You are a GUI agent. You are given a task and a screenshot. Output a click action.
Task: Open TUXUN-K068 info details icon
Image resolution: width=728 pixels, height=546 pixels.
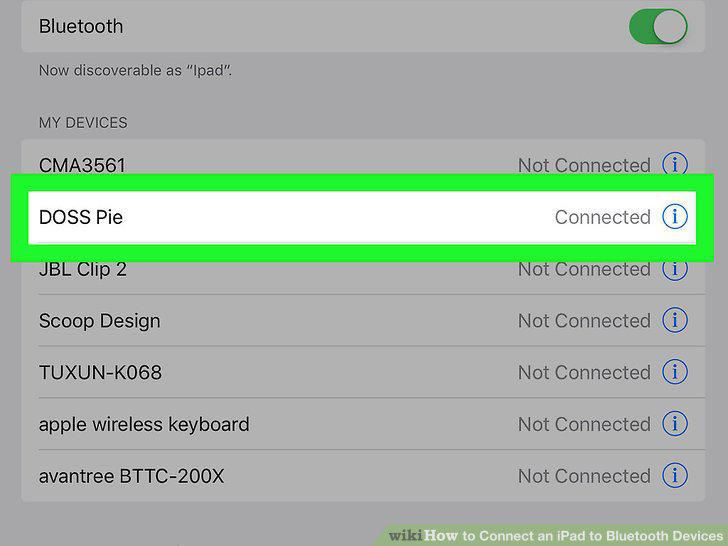point(674,372)
